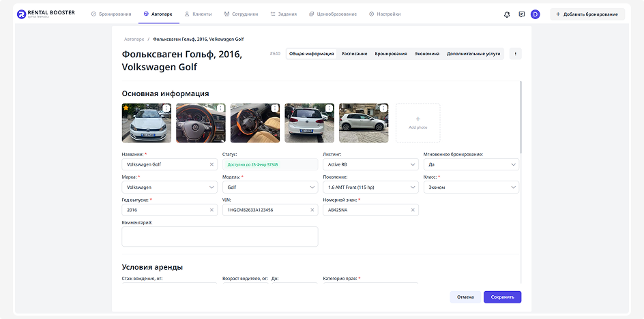The height and width of the screenshot is (319, 644).
Task: Click the user avatar D icon
Action: click(x=536, y=14)
